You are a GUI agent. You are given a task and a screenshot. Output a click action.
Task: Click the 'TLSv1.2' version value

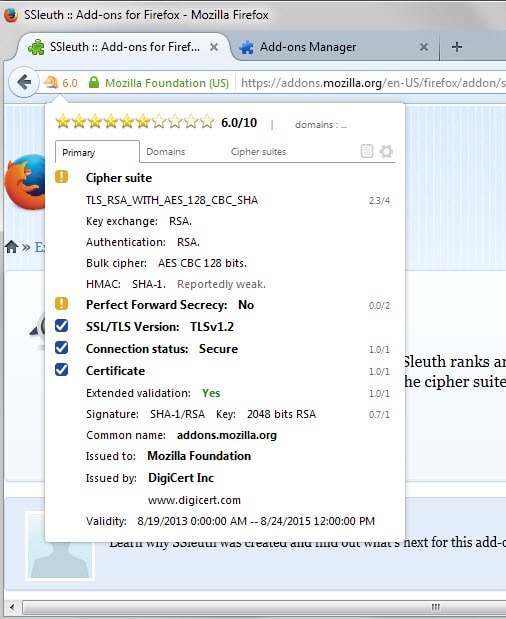coord(212,327)
